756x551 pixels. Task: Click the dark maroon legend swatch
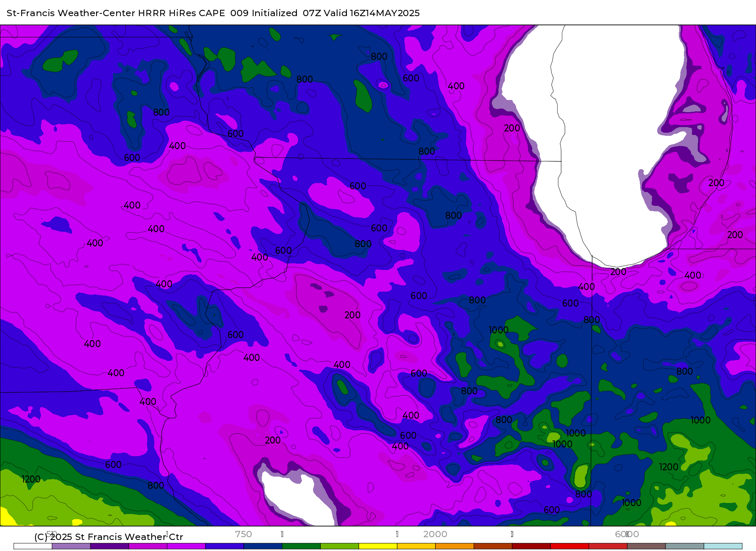531,546
